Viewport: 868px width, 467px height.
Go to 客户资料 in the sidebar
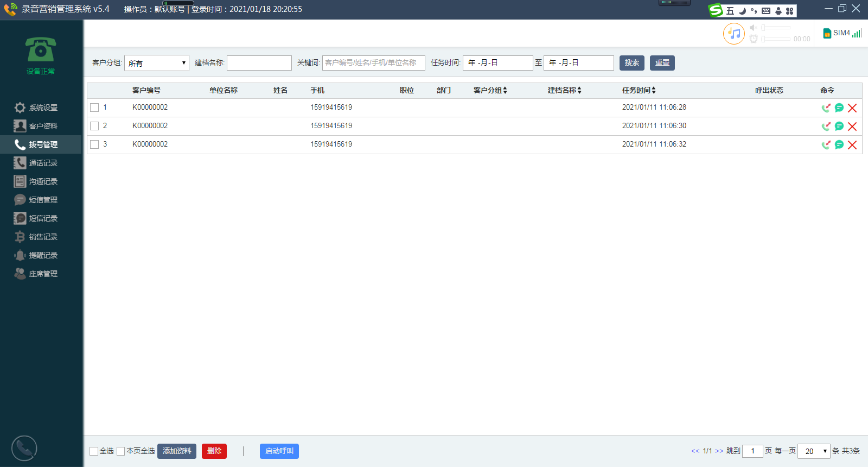point(43,126)
